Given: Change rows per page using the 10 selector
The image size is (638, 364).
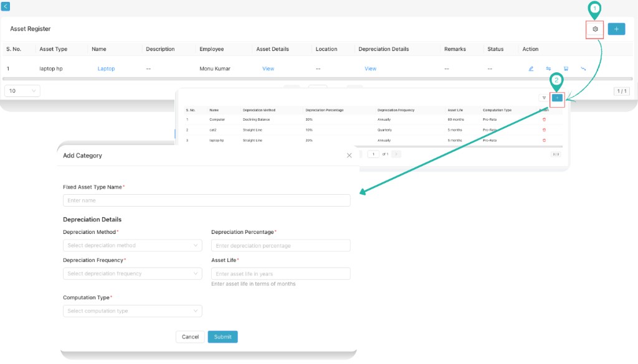Looking at the screenshot, I should pos(22,90).
